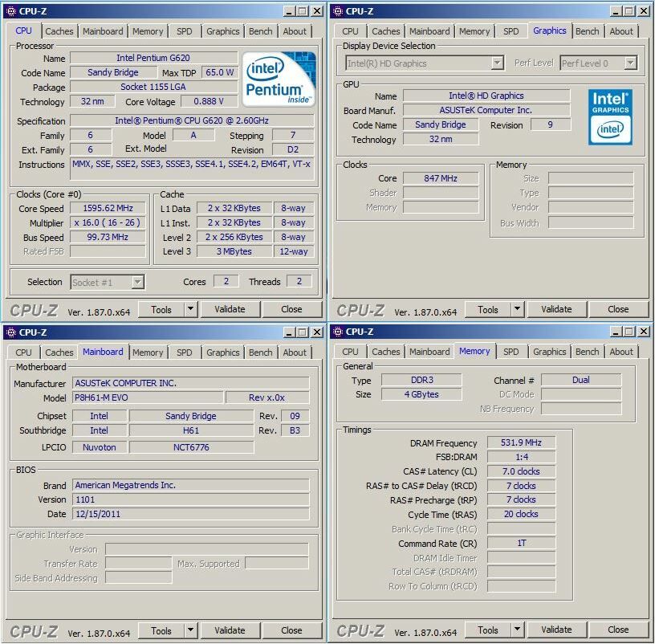Image resolution: width=655 pixels, height=644 pixels.
Task: Click the Command Rate value 1T
Action: 521,543
